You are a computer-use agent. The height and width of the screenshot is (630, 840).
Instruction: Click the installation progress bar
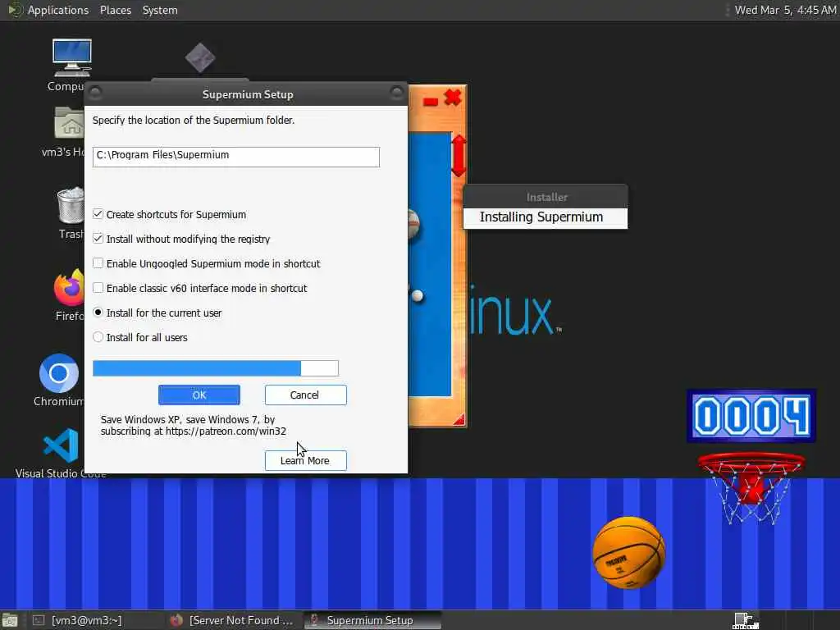point(216,368)
